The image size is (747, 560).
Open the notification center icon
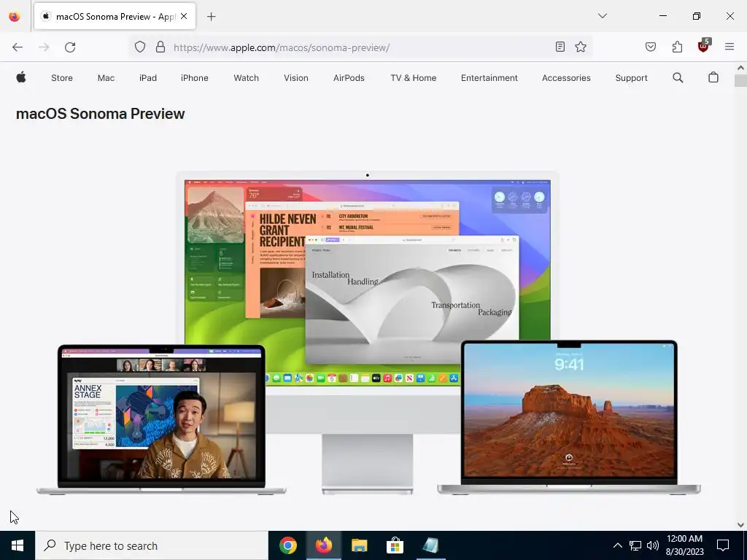pyautogui.click(x=723, y=545)
